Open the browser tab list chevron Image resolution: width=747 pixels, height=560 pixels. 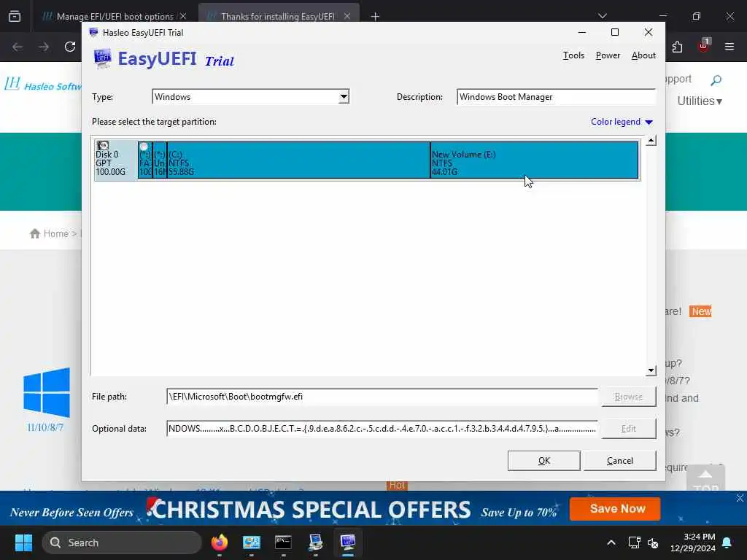(x=603, y=16)
